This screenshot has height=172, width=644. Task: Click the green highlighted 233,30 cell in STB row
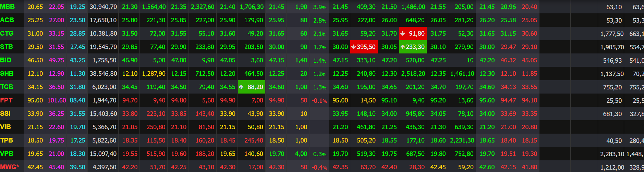413,47
